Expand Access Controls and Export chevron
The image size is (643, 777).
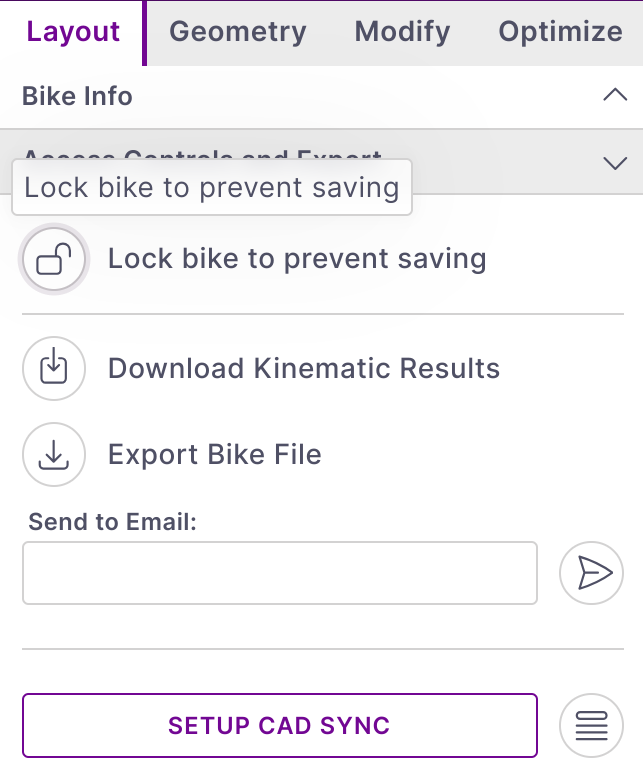[615, 162]
